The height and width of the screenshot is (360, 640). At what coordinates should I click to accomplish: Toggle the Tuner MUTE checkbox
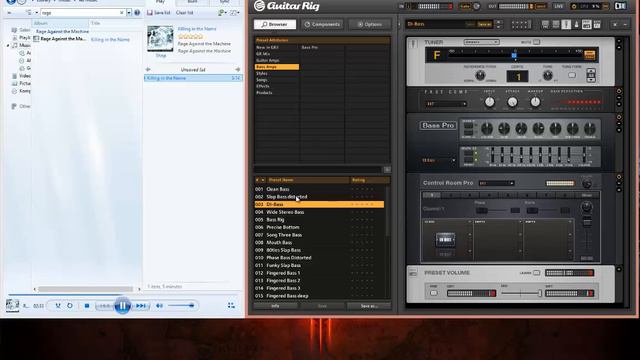537,42
